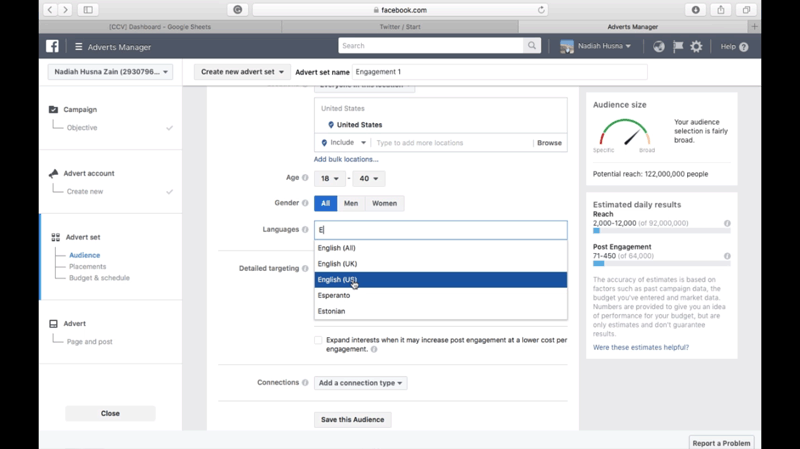Open the minimum age 18 dropdown
Screen dimensions: 800x449
click(329, 178)
